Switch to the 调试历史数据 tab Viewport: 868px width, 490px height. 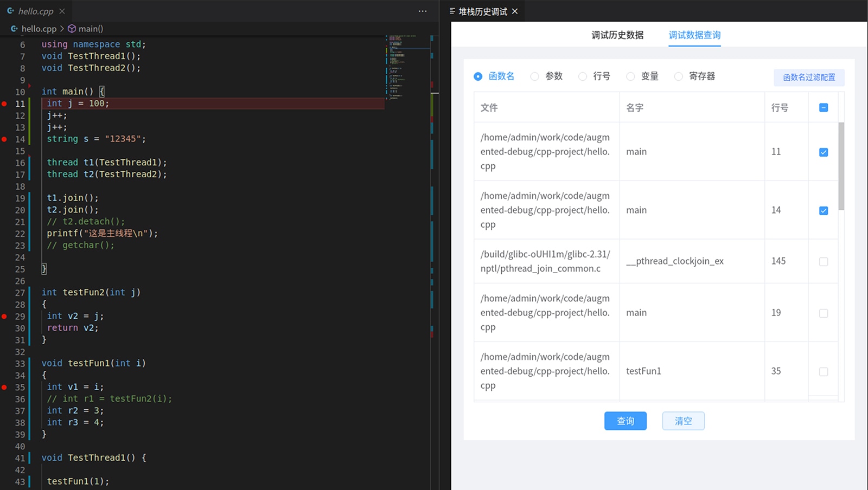pyautogui.click(x=617, y=35)
